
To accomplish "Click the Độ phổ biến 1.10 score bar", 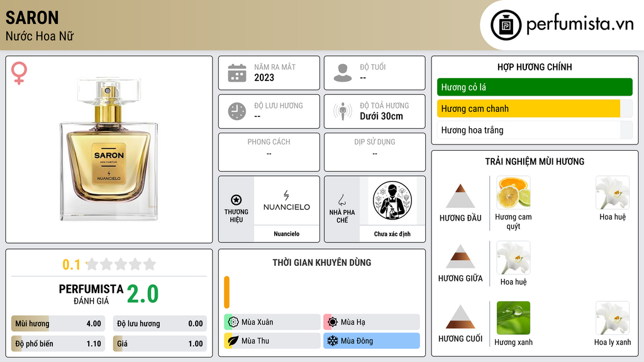I will click(58, 344).
